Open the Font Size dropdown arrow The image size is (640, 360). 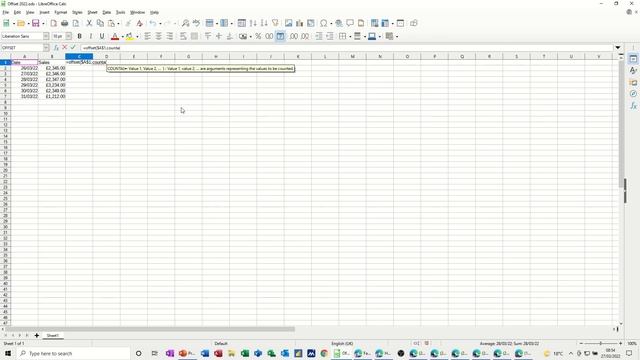[x=69, y=36]
